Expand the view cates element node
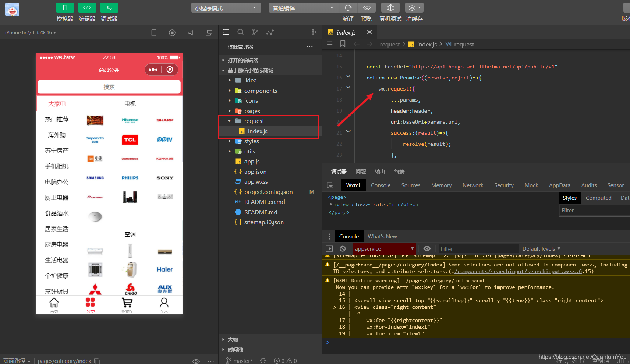630x364 pixels. tap(331, 204)
